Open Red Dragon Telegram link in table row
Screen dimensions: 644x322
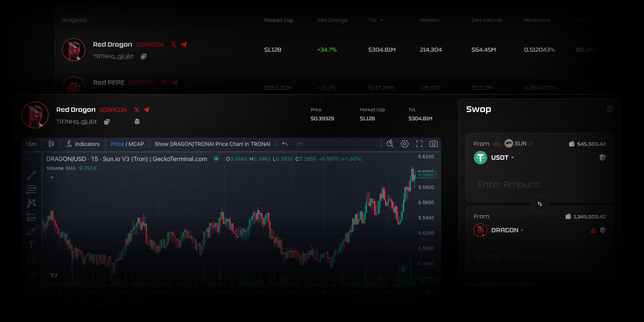click(184, 45)
